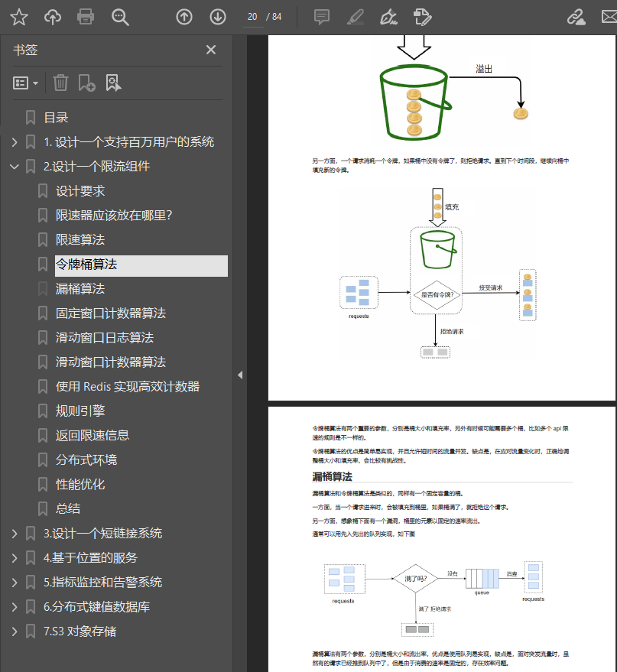617x672 pixels.
Task: Click the 填充 label in the diagram
Action: [452, 207]
